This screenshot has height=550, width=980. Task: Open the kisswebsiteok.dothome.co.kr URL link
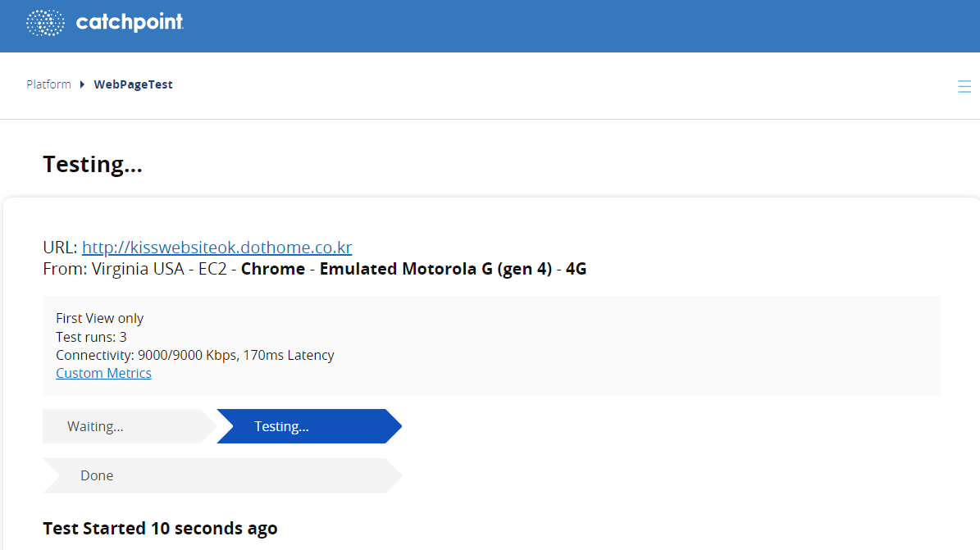tap(217, 248)
